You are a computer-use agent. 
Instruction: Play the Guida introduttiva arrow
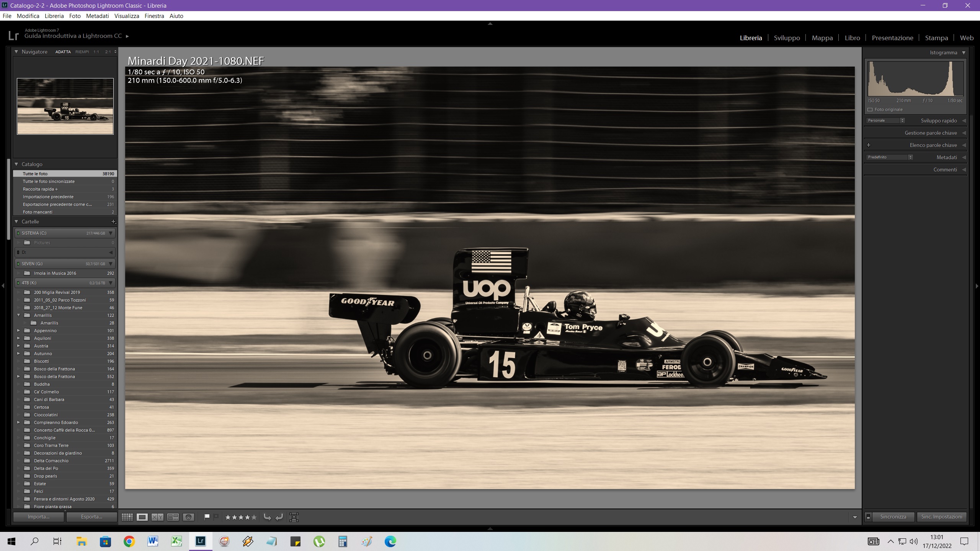pyautogui.click(x=127, y=36)
